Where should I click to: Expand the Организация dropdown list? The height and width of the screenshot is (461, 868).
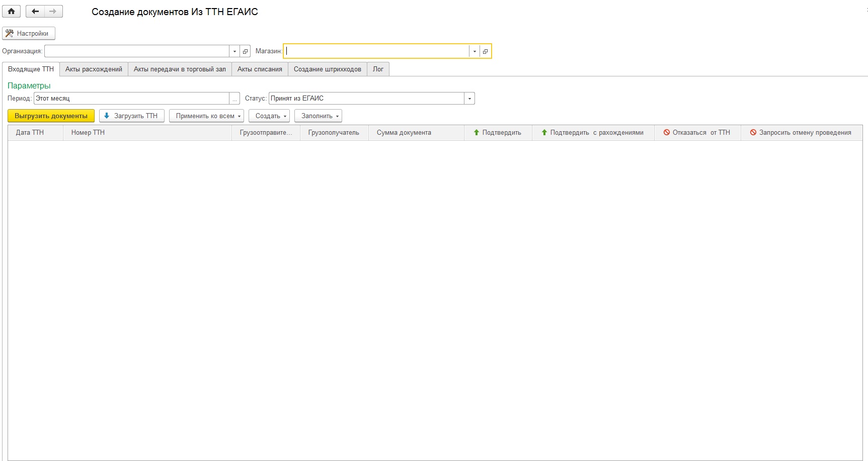click(234, 51)
